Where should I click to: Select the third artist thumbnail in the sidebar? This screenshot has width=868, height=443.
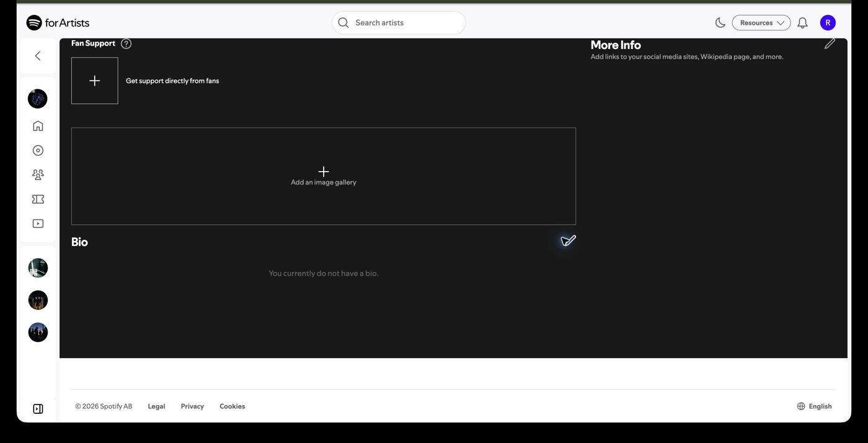click(38, 333)
